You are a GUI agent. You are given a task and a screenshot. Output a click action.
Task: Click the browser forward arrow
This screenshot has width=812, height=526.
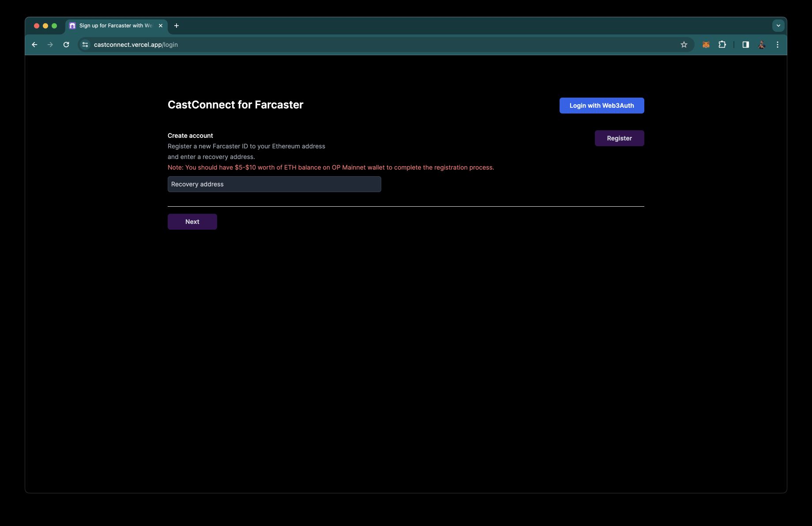50,45
